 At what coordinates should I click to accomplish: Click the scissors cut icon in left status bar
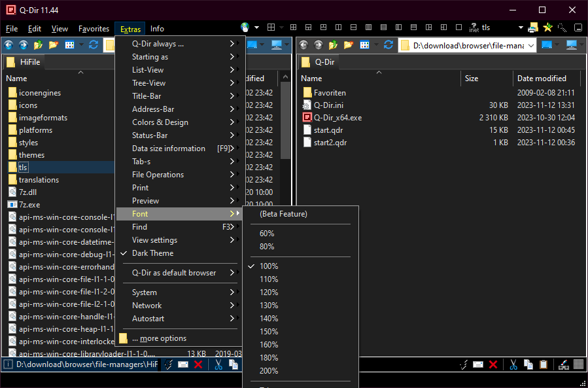tap(219, 364)
